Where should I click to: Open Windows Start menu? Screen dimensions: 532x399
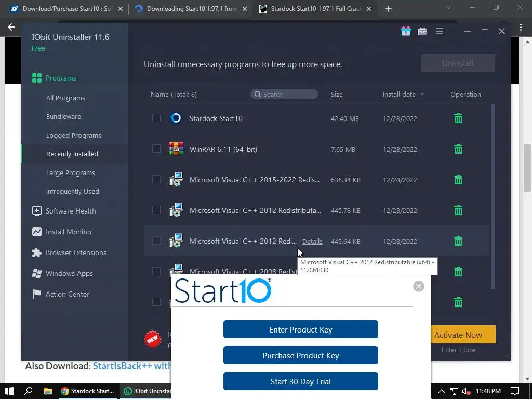click(9, 391)
